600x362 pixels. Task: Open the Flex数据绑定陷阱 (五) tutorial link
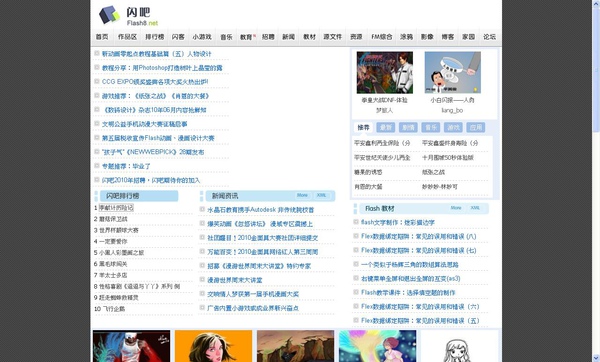click(x=420, y=321)
